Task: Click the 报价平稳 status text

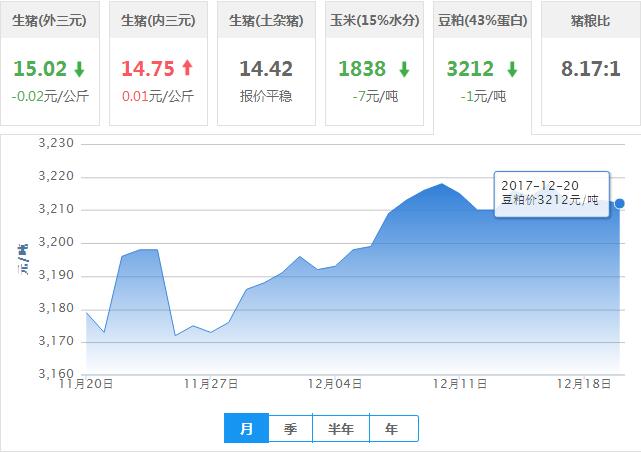Action: tap(266, 96)
